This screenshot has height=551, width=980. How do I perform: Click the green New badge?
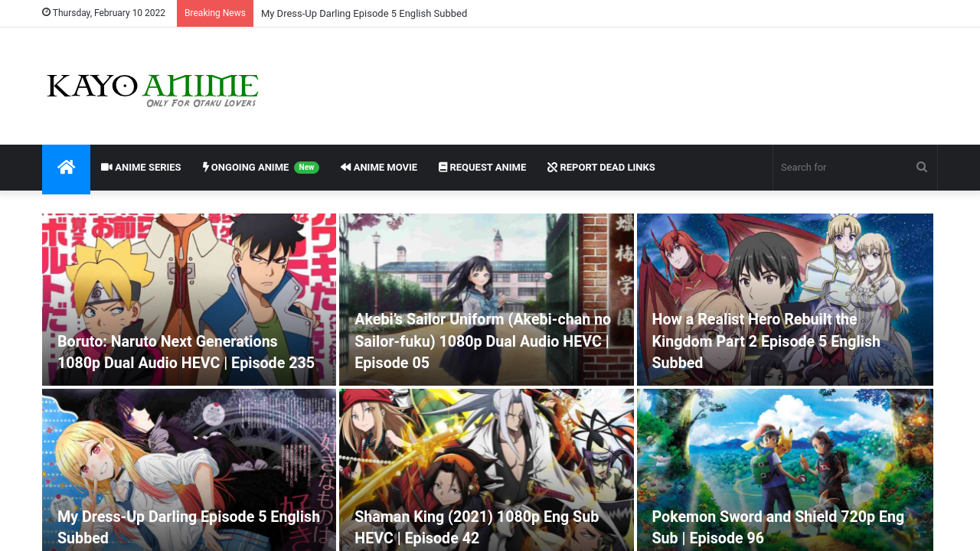[306, 167]
